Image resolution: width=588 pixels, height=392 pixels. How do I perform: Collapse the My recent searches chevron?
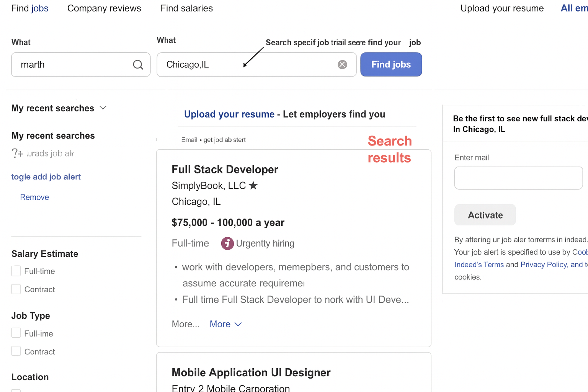click(x=103, y=108)
